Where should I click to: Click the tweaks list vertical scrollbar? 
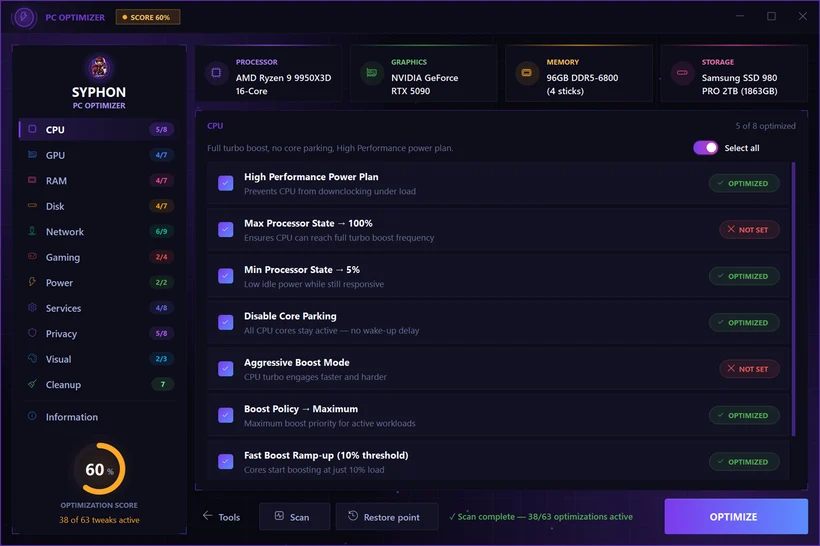793,299
